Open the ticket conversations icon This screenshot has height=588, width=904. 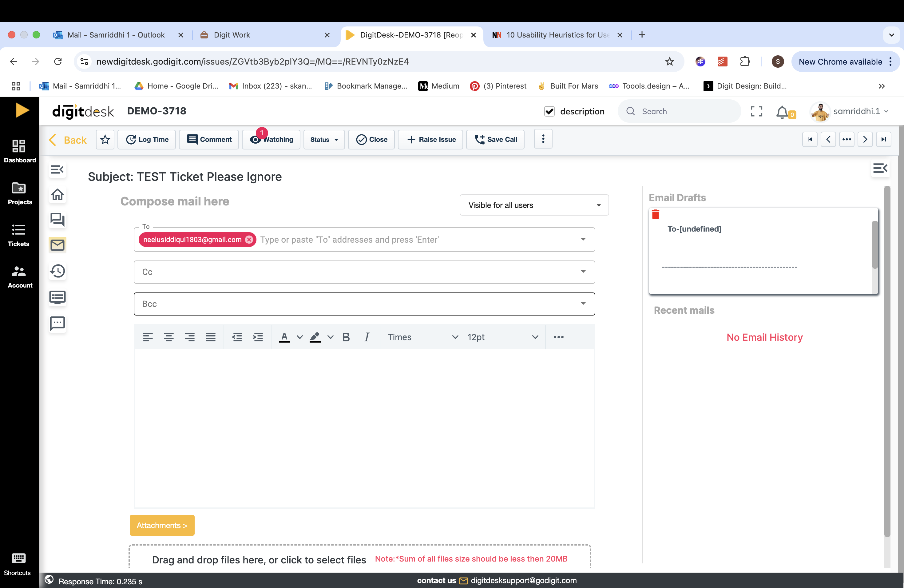point(57,220)
